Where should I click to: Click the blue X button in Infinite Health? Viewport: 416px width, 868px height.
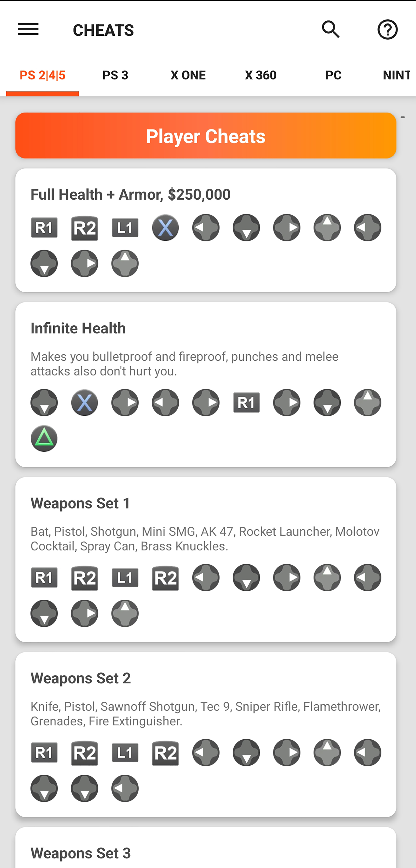84,402
